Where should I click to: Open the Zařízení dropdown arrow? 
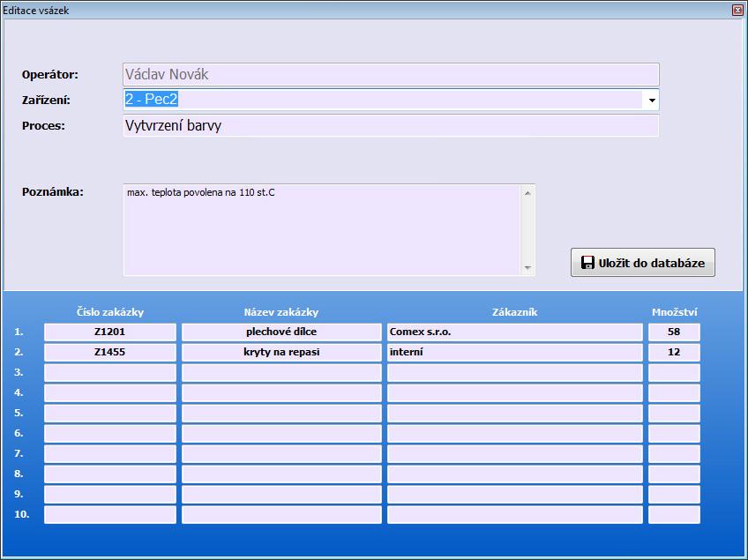[652, 101]
